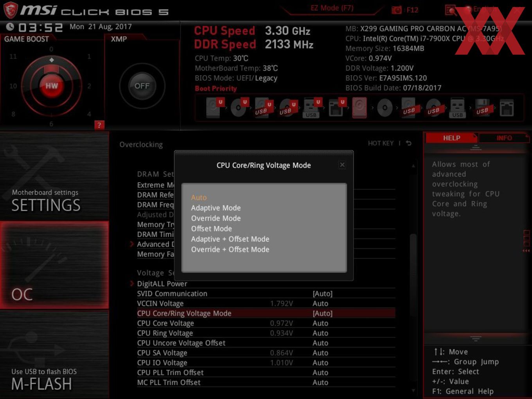Click the UEFI USB key boot icon

[312, 108]
